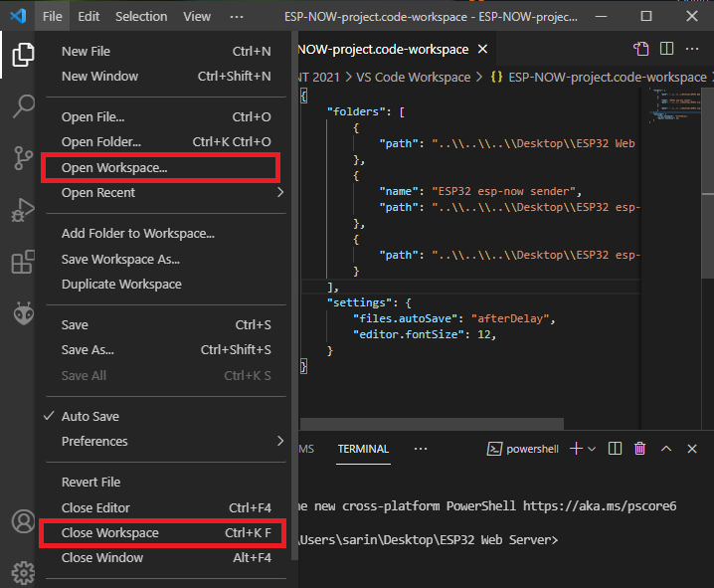Open the PlatformIO alien icon
This screenshot has height=588, width=714.
(22, 313)
